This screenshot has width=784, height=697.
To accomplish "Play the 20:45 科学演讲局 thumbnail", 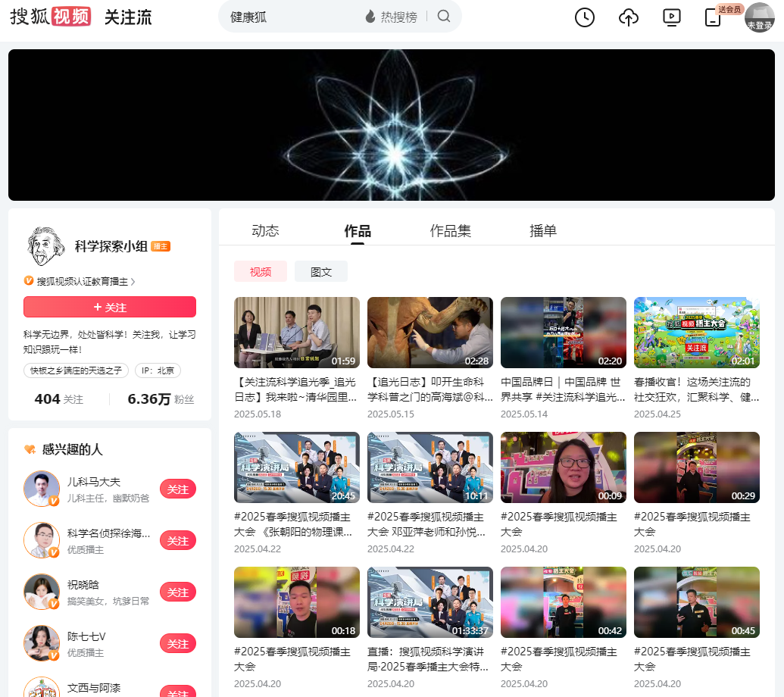I will pos(296,467).
